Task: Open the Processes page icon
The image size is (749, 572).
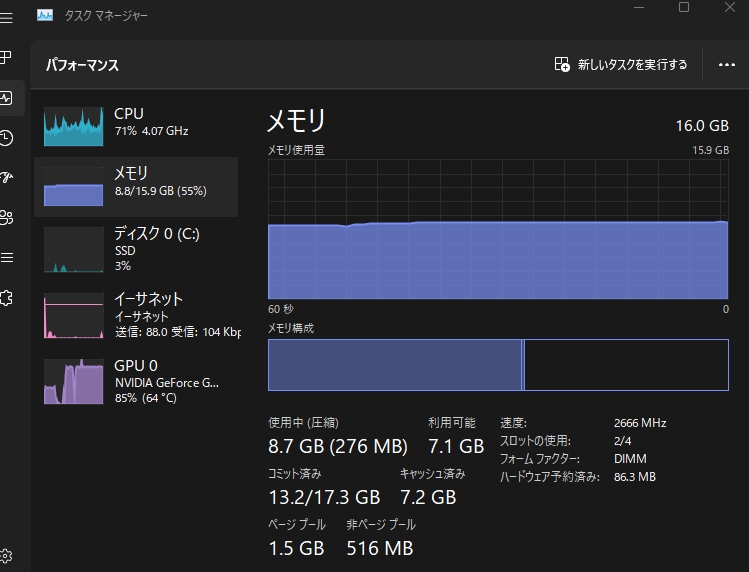Action: 6,57
